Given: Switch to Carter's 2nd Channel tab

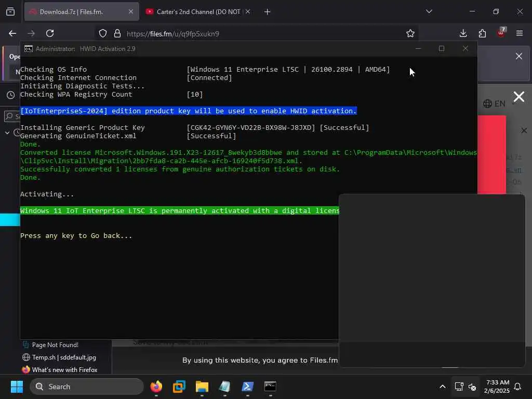Looking at the screenshot, I should tap(198, 12).
